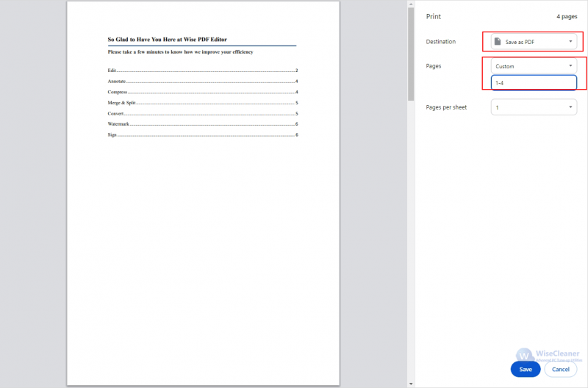
Task: Click the 'Edit' table of contents entry
Action: click(x=203, y=71)
